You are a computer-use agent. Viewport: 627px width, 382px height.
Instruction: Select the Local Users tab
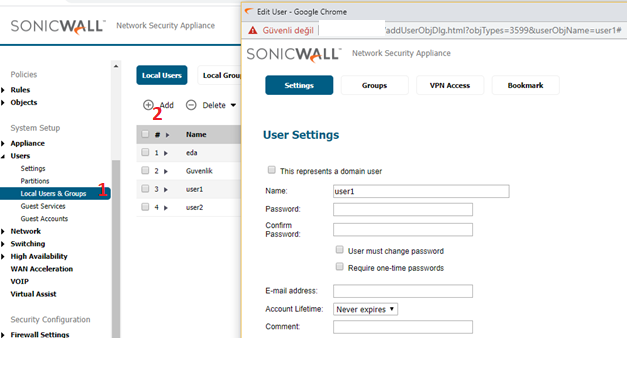point(162,75)
